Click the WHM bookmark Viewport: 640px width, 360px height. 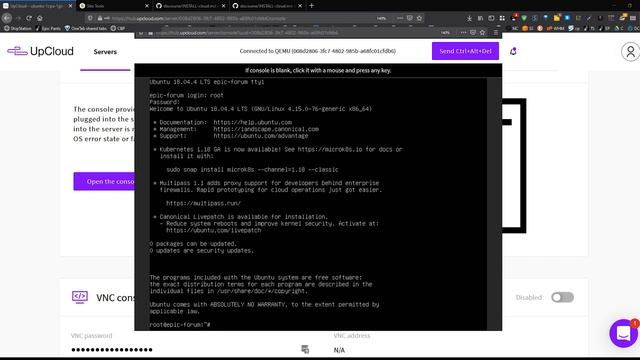[x=556, y=28]
